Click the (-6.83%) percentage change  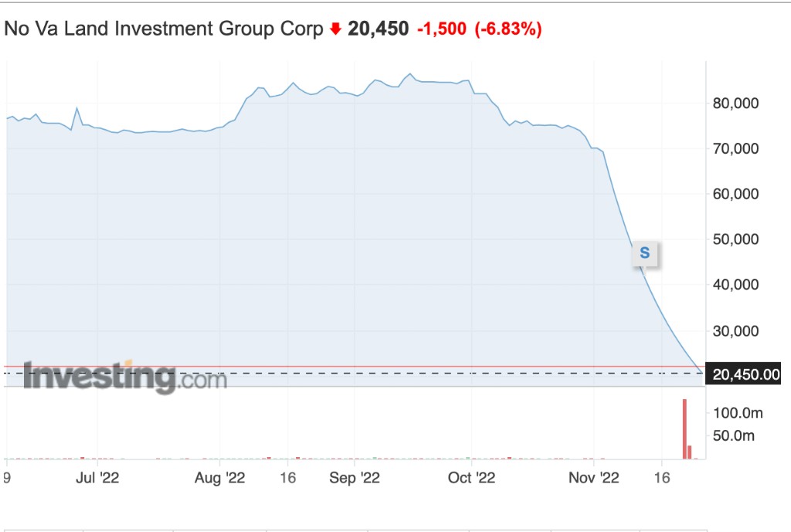click(508, 29)
